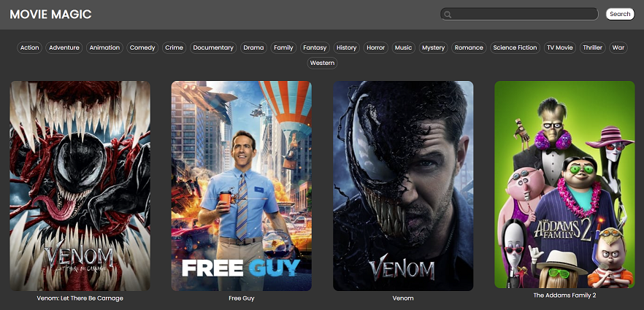
Task: Select the Mystery genre tag
Action: pos(433,47)
